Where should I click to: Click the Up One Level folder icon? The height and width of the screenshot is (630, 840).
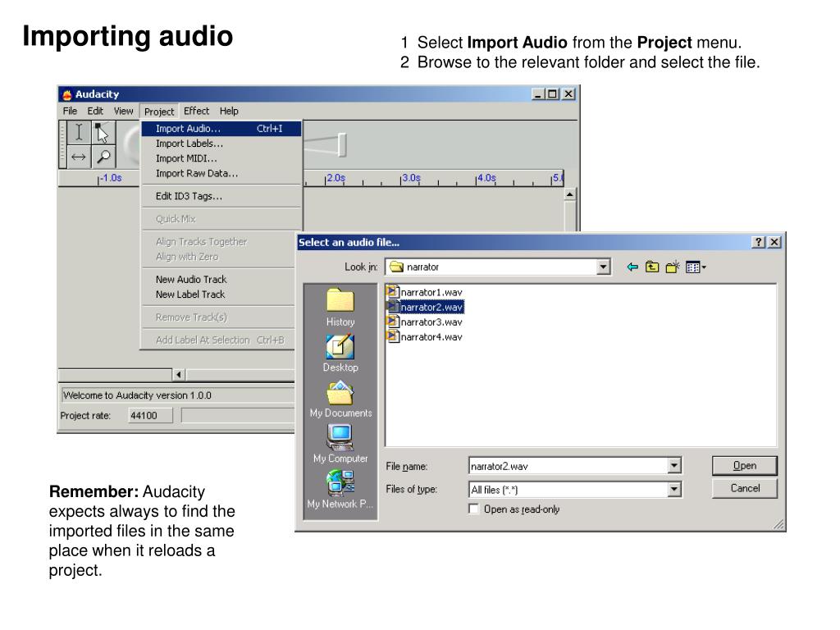(x=652, y=267)
